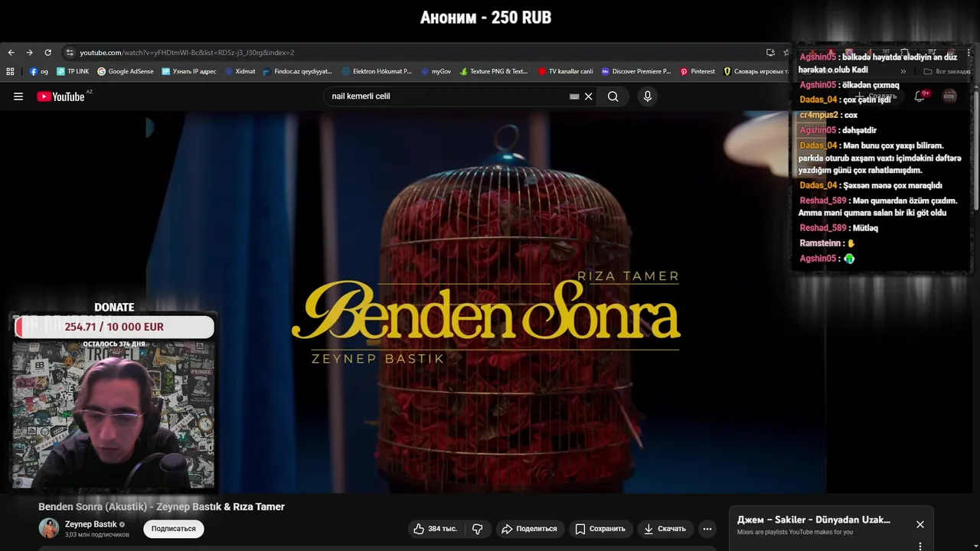Open the Discover Premiere bookmark
980x551 pixels.
636,71
